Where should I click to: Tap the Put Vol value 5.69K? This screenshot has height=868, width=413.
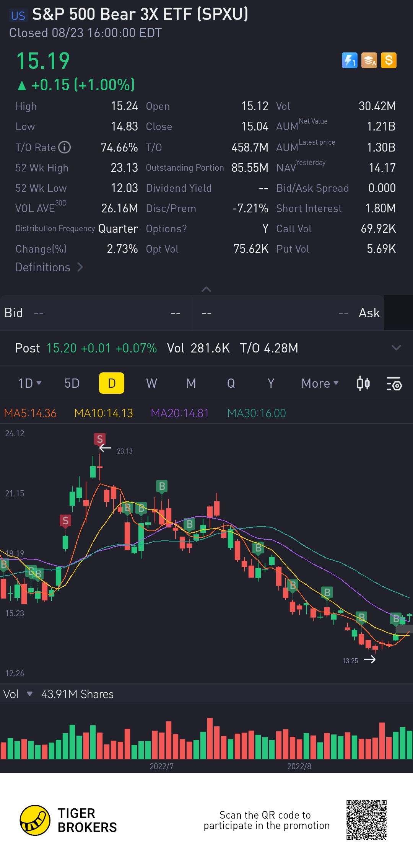click(x=381, y=249)
